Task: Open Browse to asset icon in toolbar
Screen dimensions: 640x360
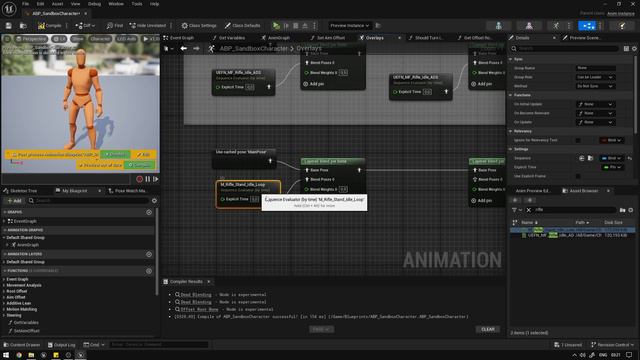Action: 23,25
